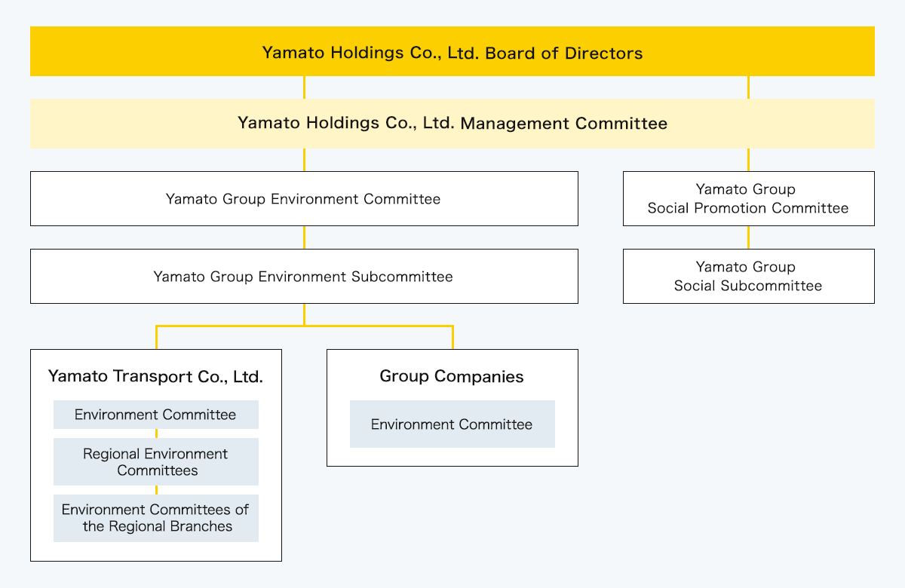Click the Yamato Group Environment Committee box
Viewport: 905px width, 588px height.
click(304, 199)
